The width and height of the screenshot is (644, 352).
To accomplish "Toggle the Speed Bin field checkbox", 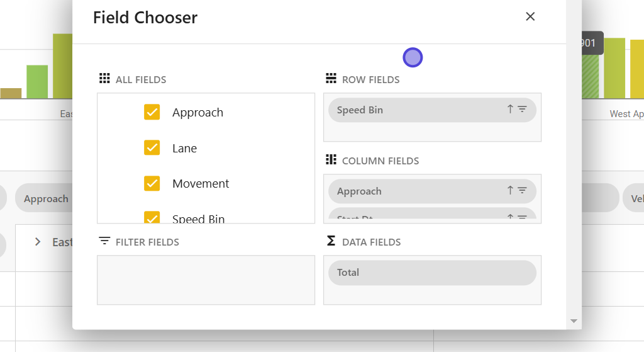I will click(152, 218).
